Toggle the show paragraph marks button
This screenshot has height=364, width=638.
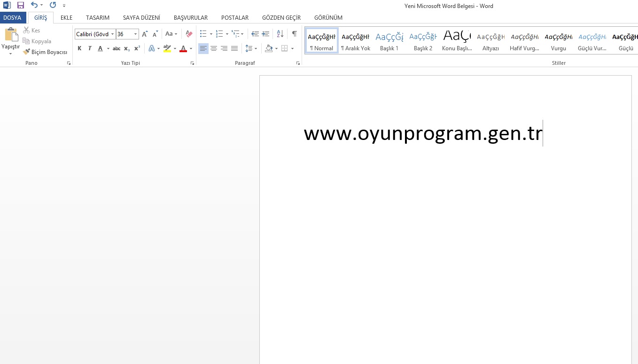coord(294,34)
